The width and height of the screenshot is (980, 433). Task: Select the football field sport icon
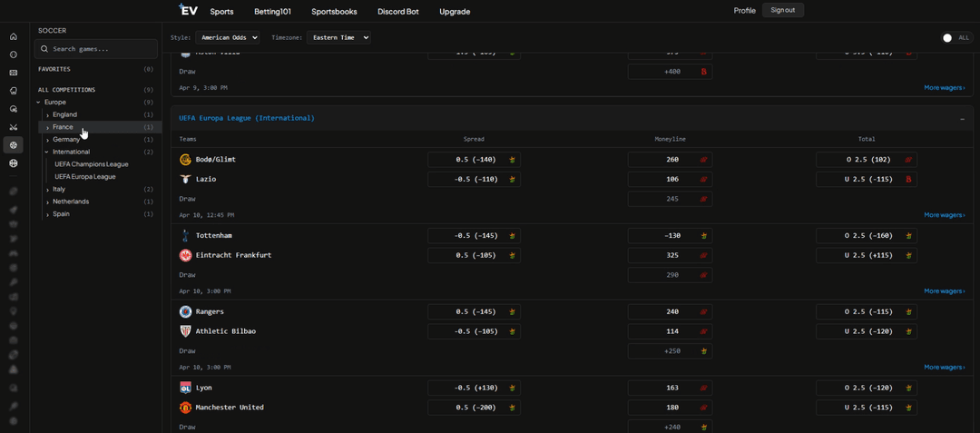13,74
